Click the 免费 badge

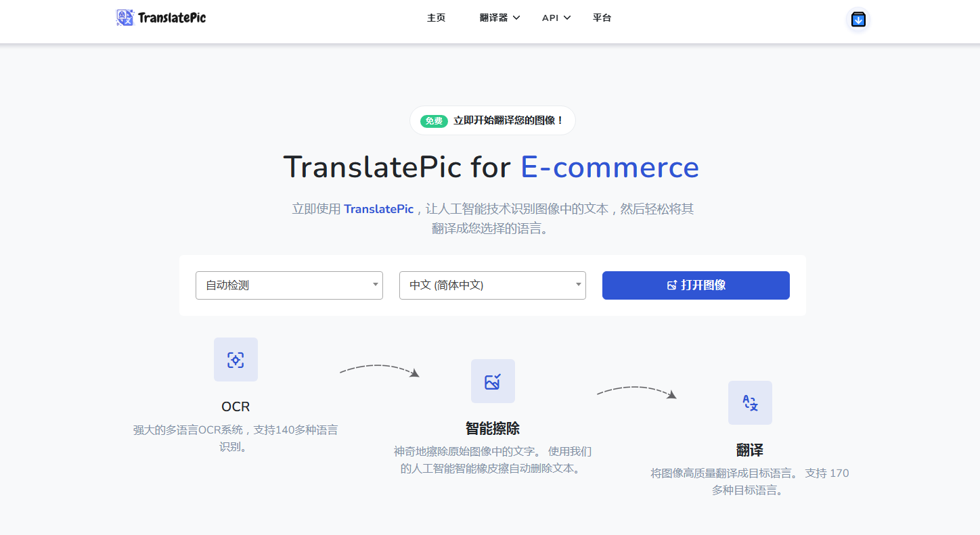(434, 121)
